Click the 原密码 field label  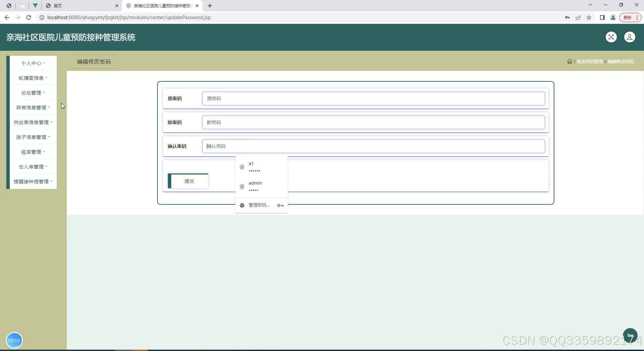(x=175, y=99)
